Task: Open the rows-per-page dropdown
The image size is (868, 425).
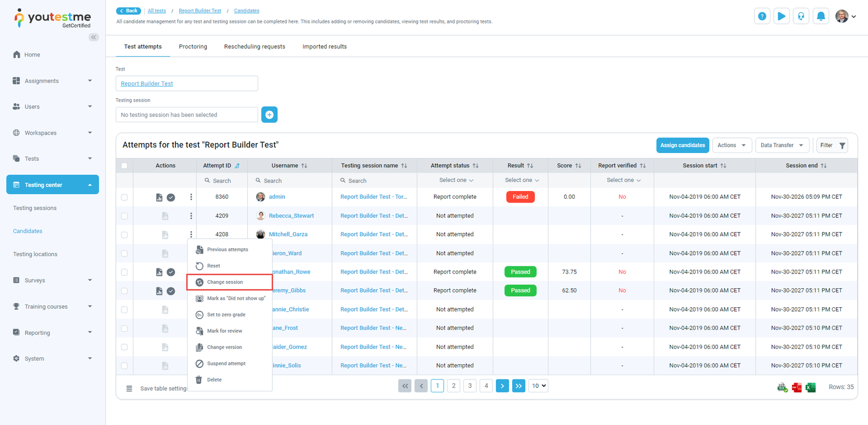Action: (x=539, y=386)
